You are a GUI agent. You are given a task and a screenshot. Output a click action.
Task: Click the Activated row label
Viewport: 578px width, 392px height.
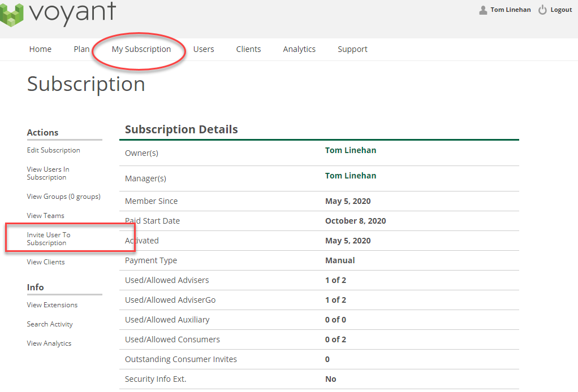pos(142,241)
